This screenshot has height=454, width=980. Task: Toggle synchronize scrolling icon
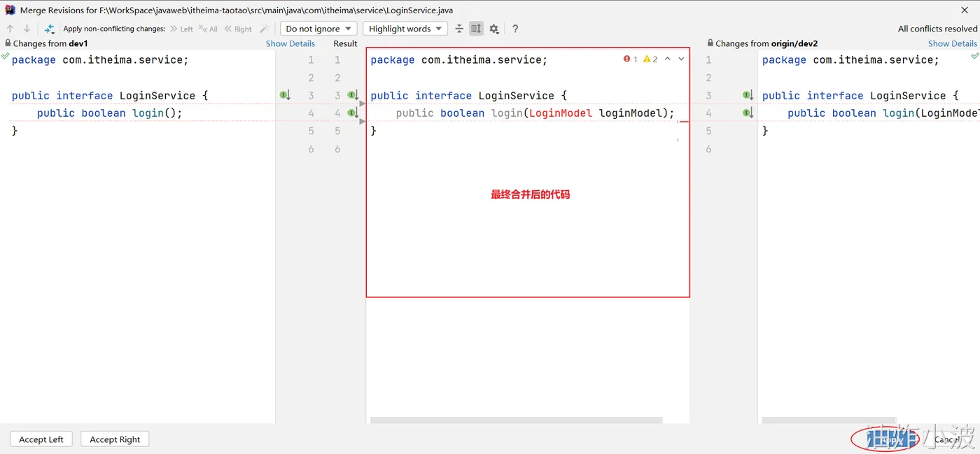tap(476, 29)
